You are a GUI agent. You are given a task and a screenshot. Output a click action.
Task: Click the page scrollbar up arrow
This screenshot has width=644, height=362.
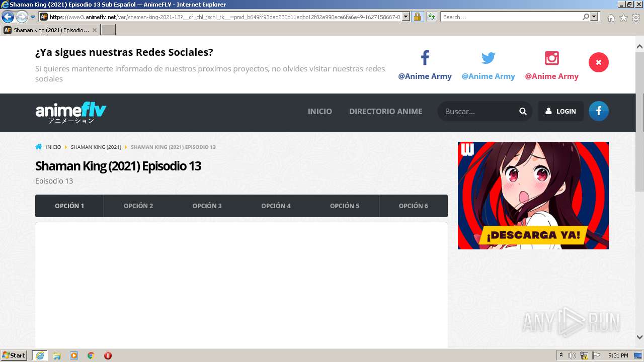pyautogui.click(x=639, y=47)
